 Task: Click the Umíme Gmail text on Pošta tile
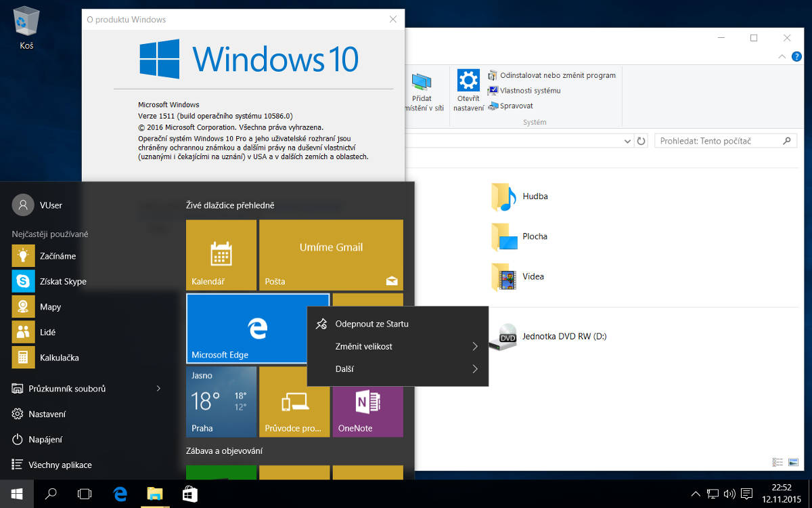331,247
